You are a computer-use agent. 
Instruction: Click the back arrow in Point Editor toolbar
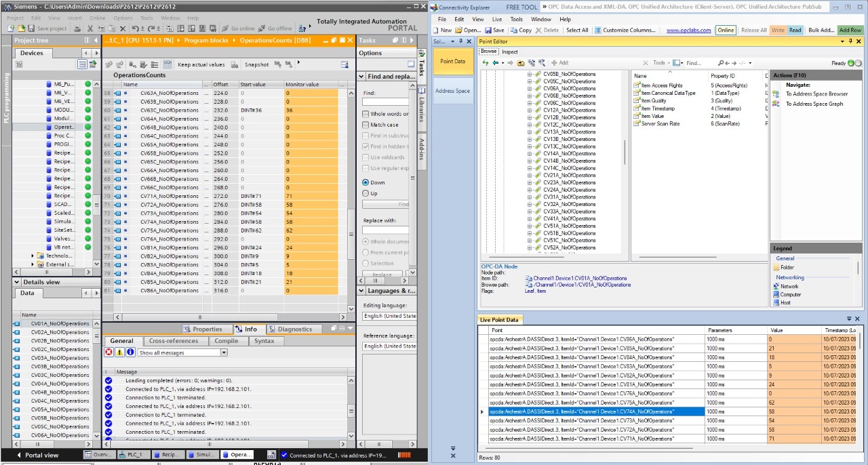(x=495, y=63)
